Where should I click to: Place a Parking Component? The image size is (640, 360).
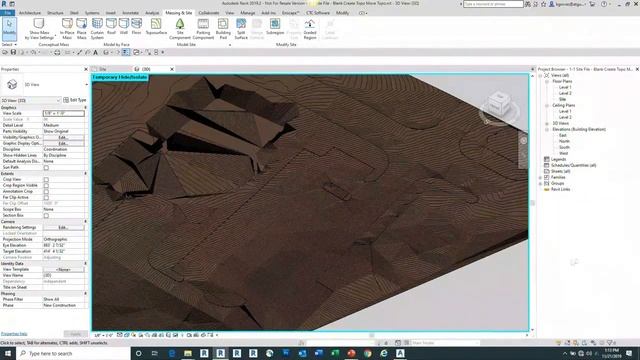pos(203,29)
